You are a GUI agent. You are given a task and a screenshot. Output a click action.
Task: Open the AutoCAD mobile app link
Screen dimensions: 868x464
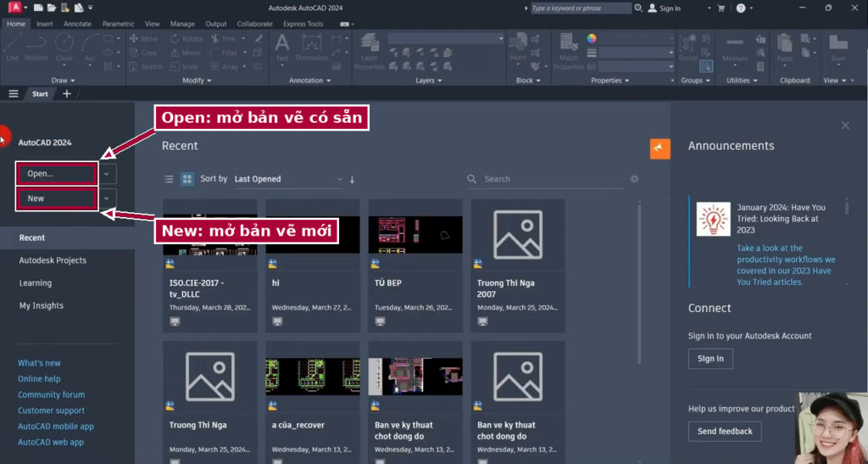tap(56, 427)
